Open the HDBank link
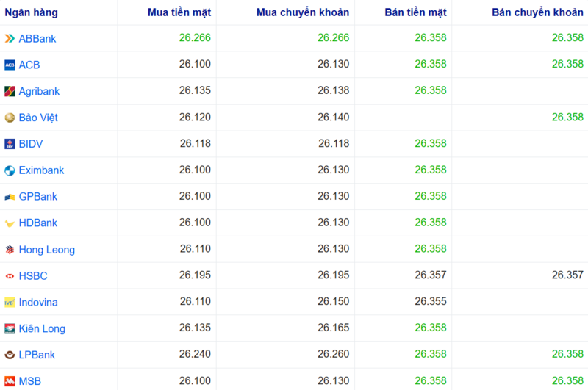 38,223
